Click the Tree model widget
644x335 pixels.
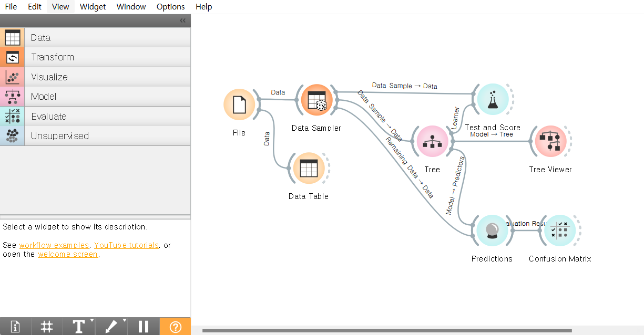pyautogui.click(x=432, y=142)
